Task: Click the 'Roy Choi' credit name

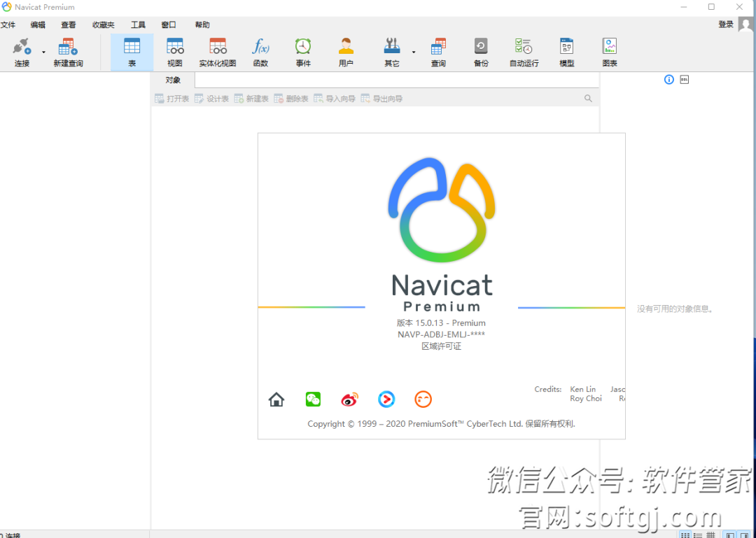Action: pos(586,399)
